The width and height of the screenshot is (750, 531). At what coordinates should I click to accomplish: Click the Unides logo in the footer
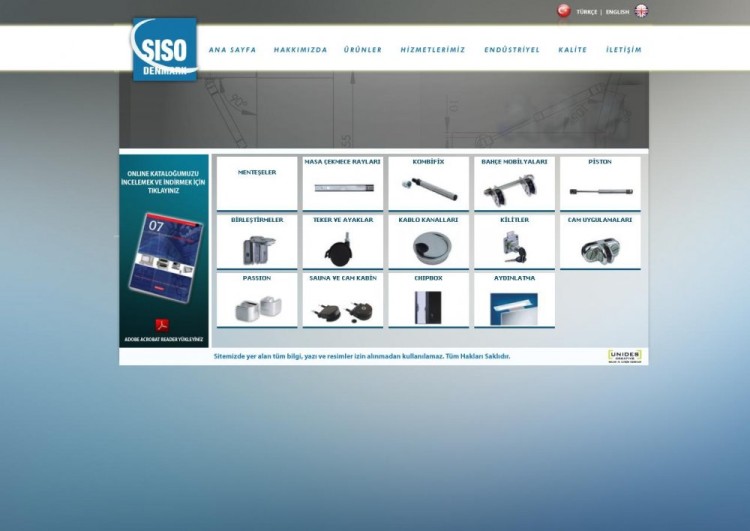[x=625, y=356]
